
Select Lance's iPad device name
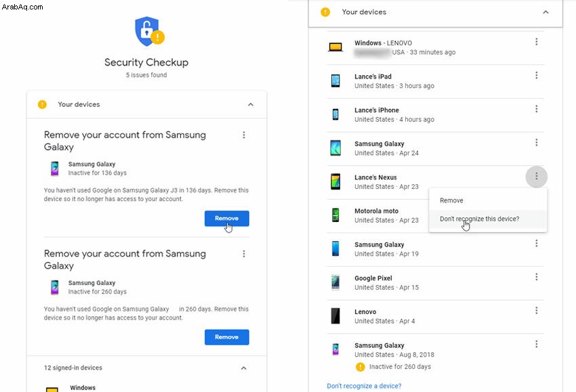pos(373,77)
